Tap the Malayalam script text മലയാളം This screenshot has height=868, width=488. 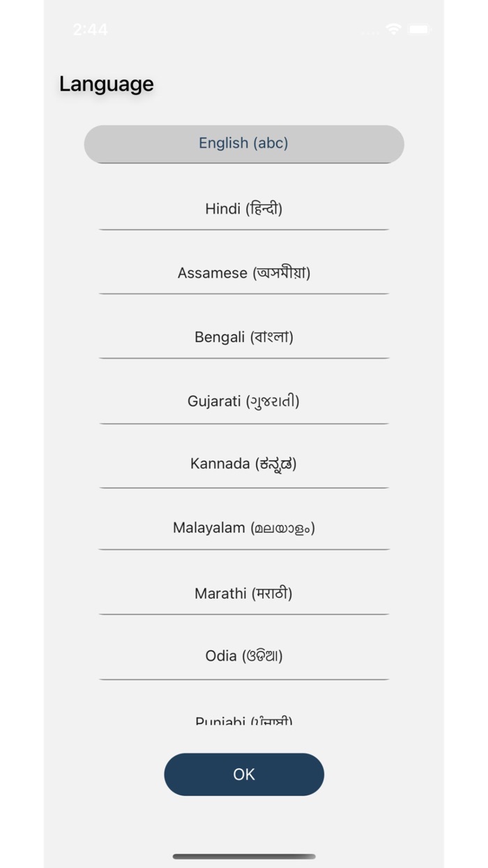[282, 528]
